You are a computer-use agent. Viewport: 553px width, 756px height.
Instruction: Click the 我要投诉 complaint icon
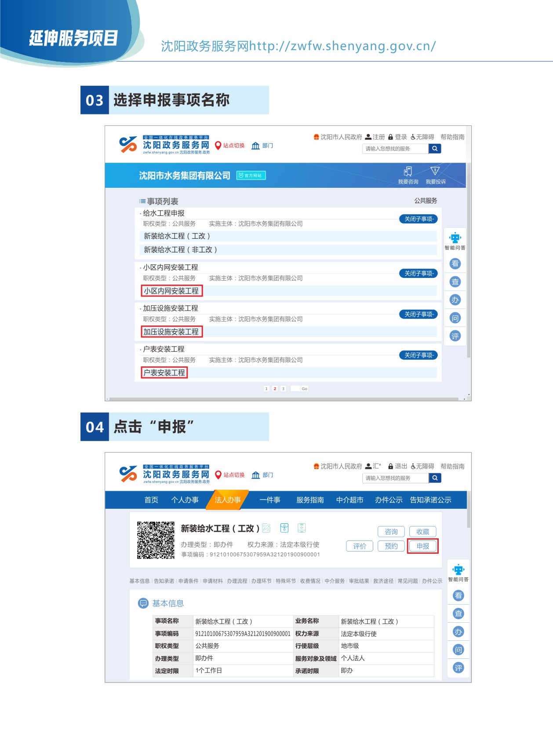[435, 171]
